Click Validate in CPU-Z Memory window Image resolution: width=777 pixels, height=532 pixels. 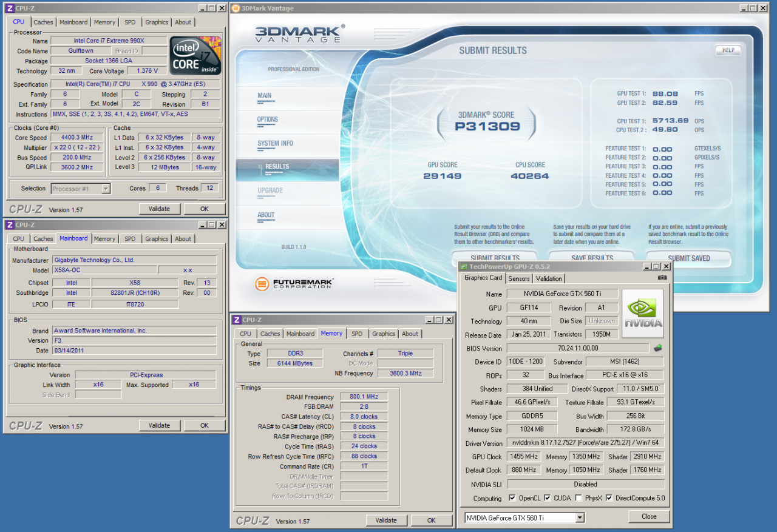coord(386,520)
